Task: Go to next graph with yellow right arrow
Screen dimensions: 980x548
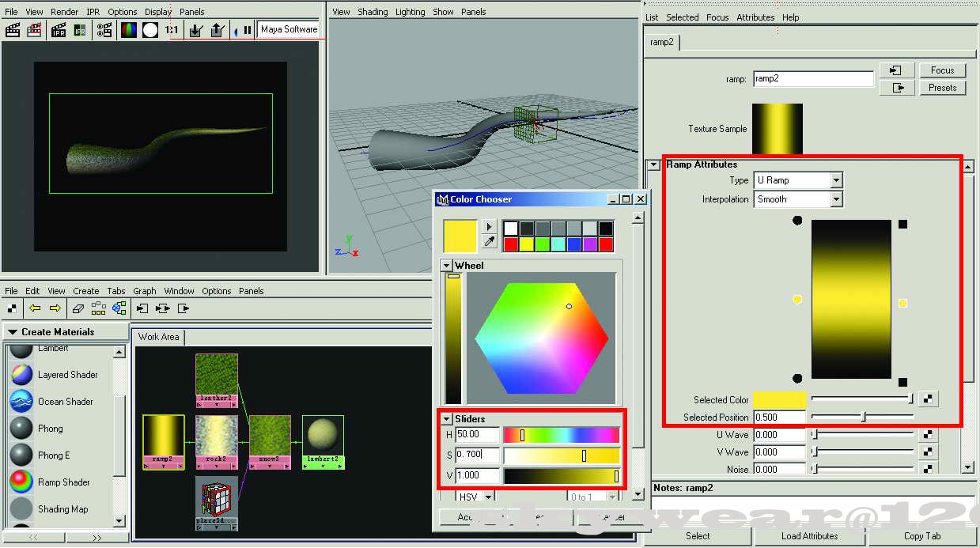Action: [x=55, y=308]
